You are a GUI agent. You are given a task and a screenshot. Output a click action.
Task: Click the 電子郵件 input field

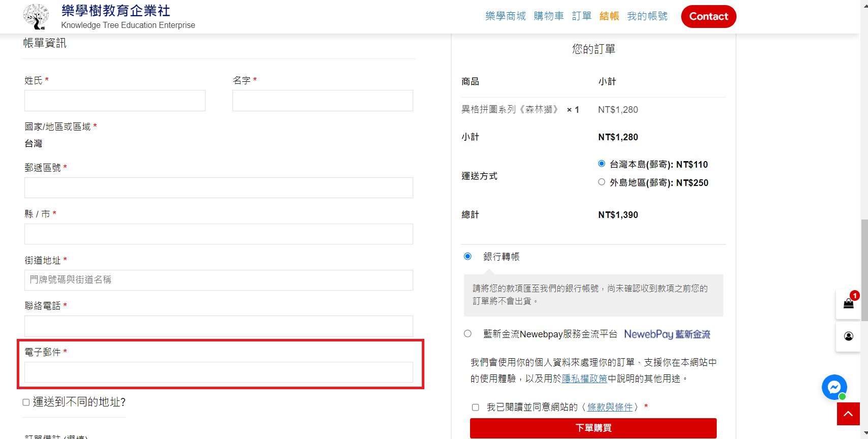tap(218, 372)
